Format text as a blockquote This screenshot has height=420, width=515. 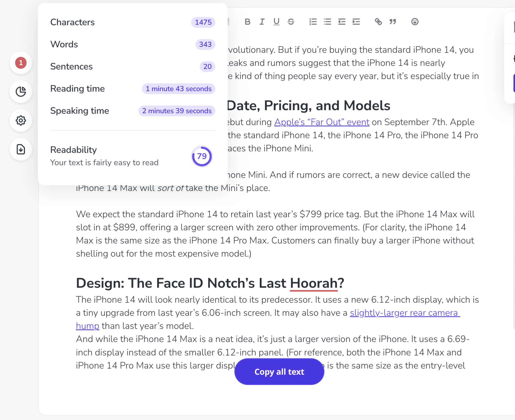coord(392,22)
